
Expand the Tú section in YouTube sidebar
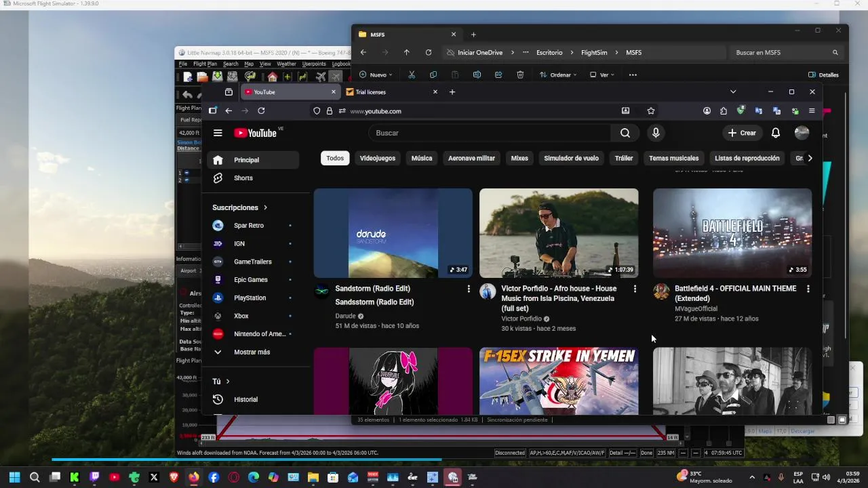[221, 381]
